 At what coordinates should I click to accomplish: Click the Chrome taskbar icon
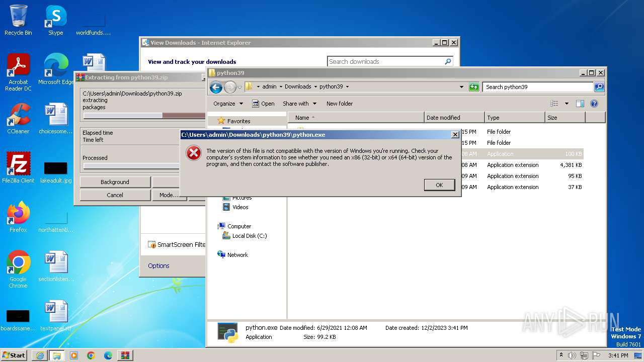(91, 355)
